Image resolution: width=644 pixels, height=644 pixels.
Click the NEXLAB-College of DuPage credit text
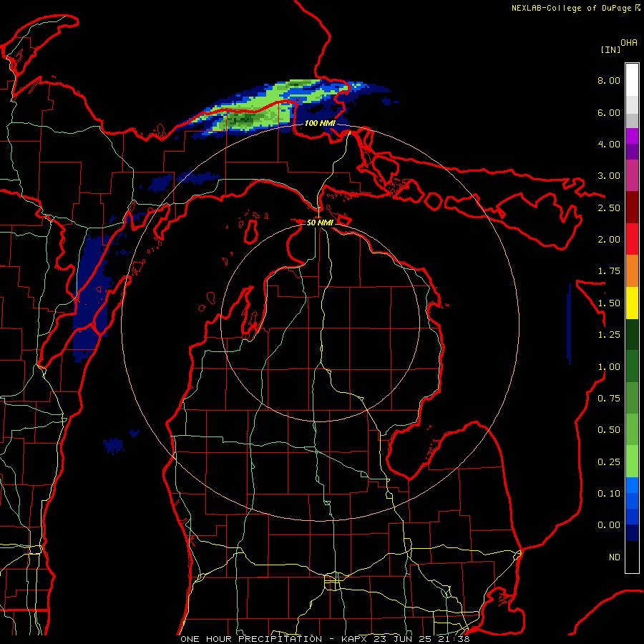(572, 8)
